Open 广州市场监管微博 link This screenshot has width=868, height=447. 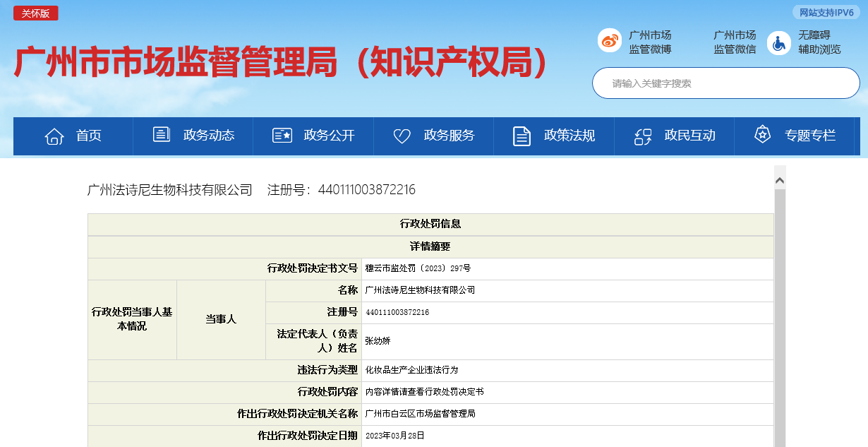click(x=650, y=42)
